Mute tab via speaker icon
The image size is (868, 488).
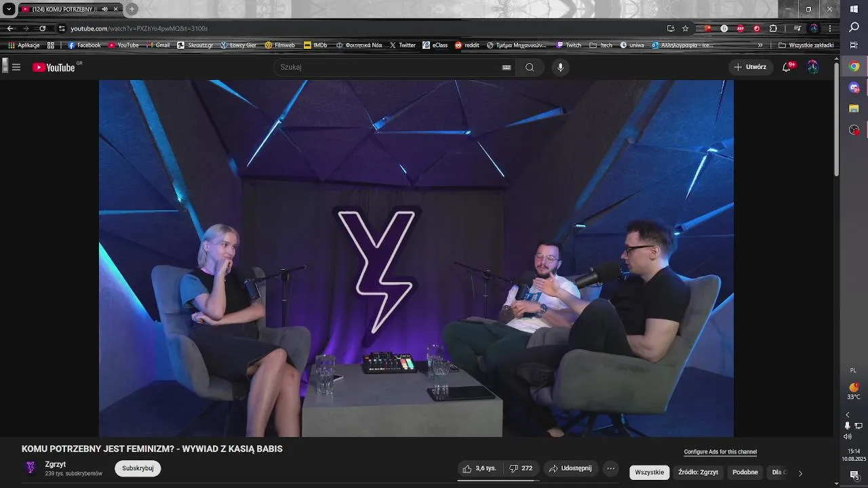tap(105, 9)
